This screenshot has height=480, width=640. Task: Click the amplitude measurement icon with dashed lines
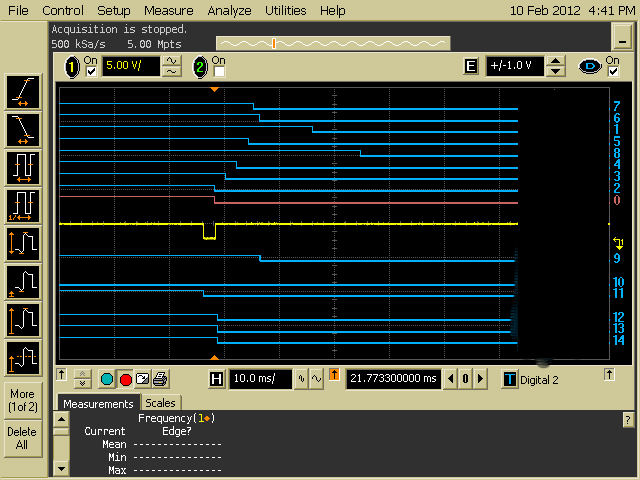pyautogui.click(x=23, y=358)
